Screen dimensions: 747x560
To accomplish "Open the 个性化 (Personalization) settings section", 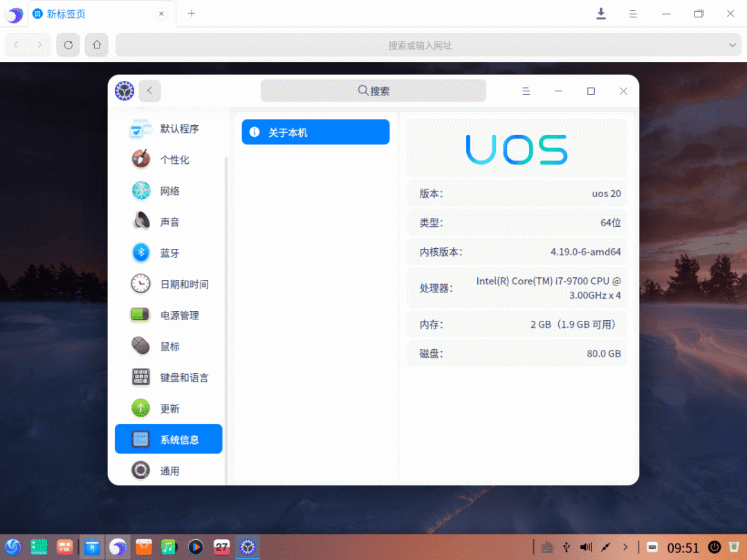I will pos(169,159).
